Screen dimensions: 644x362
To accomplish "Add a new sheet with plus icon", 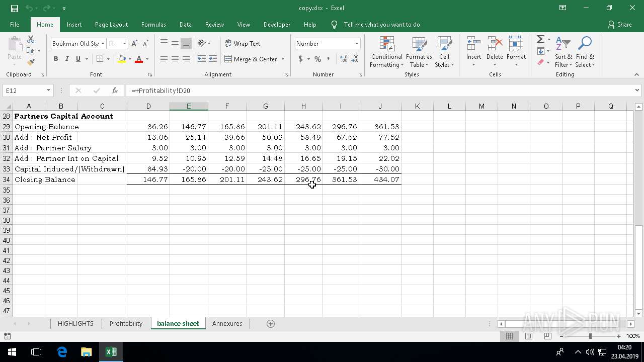I will point(271,324).
